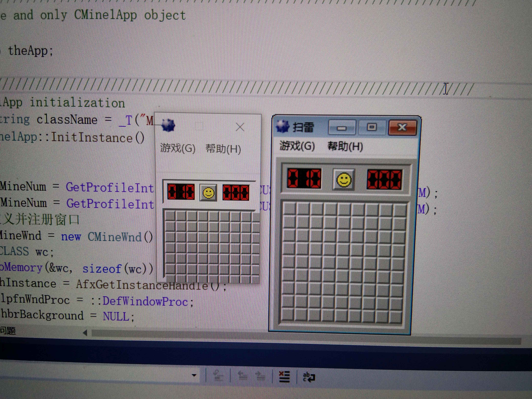Click the comment "and only CMine1App object"
Image resolution: width=532 pixels, height=399 pixels.
(100, 16)
